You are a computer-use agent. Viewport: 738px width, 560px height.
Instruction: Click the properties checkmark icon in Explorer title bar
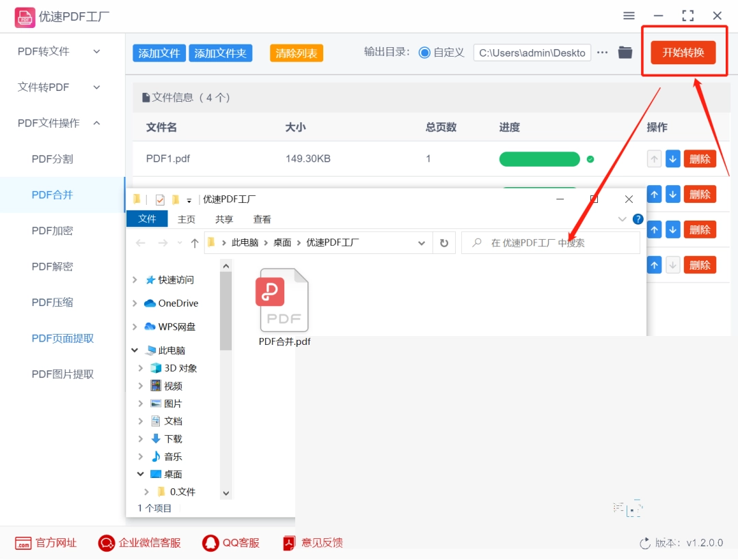point(160,200)
